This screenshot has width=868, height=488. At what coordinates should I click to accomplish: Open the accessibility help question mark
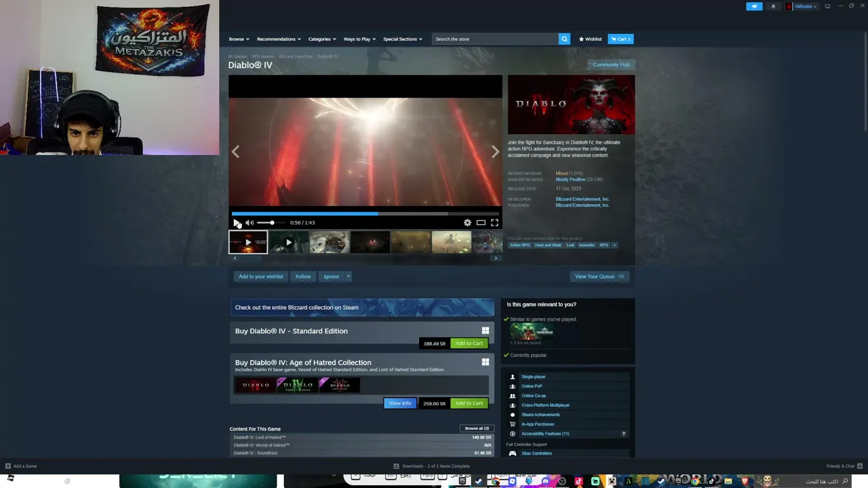[x=624, y=434]
